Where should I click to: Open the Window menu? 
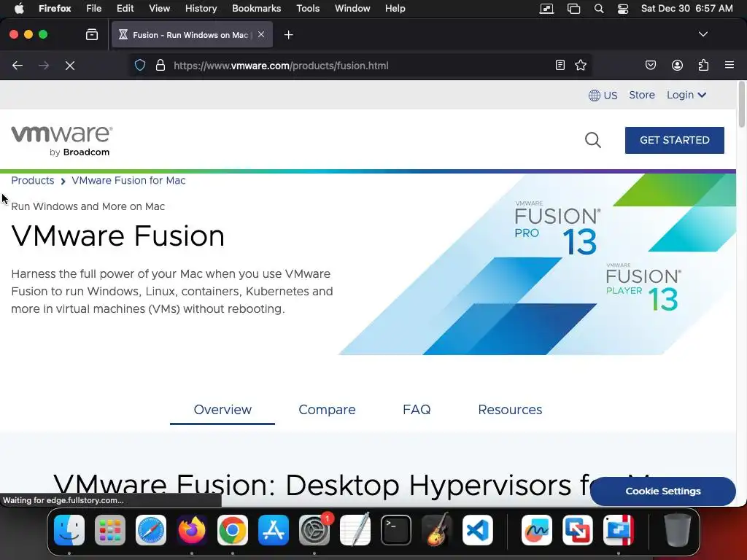point(352,9)
